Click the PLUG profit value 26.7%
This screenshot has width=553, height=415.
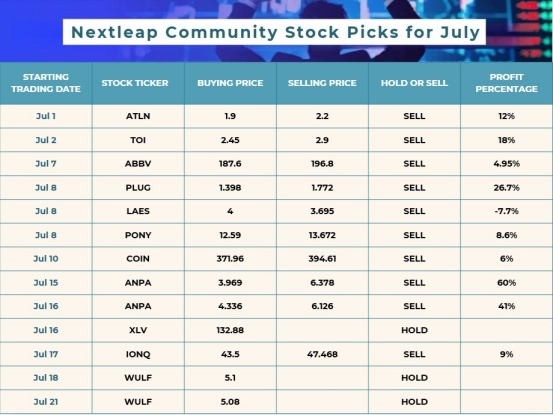click(x=506, y=188)
